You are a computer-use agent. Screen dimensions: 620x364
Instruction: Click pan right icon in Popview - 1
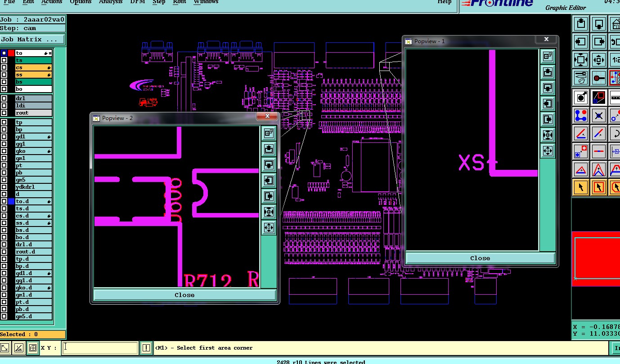pos(548,119)
